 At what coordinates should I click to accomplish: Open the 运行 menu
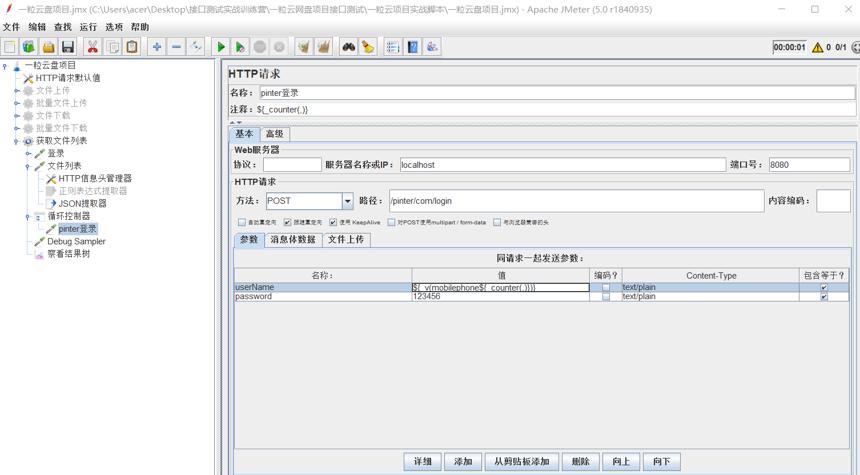click(88, 27)
